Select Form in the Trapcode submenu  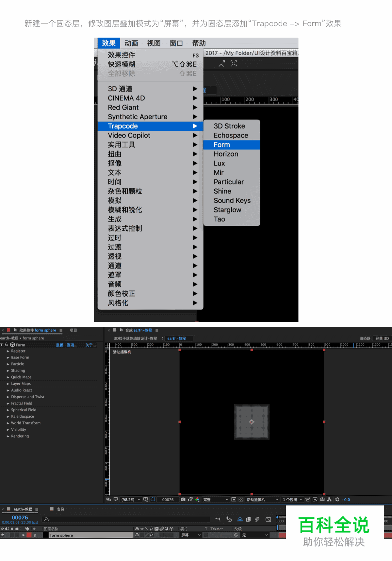pyautogui.click(x=222, y=145)
